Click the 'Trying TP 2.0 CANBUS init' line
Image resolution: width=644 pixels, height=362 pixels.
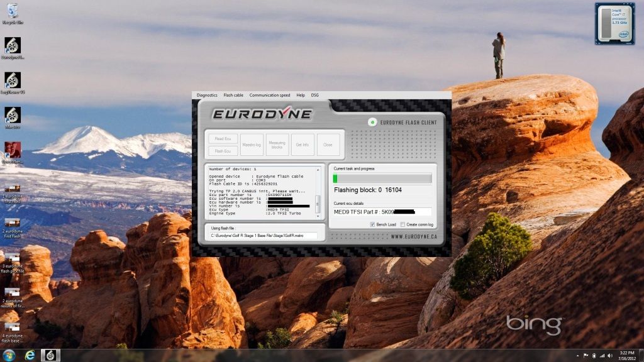tap(257, 191)
